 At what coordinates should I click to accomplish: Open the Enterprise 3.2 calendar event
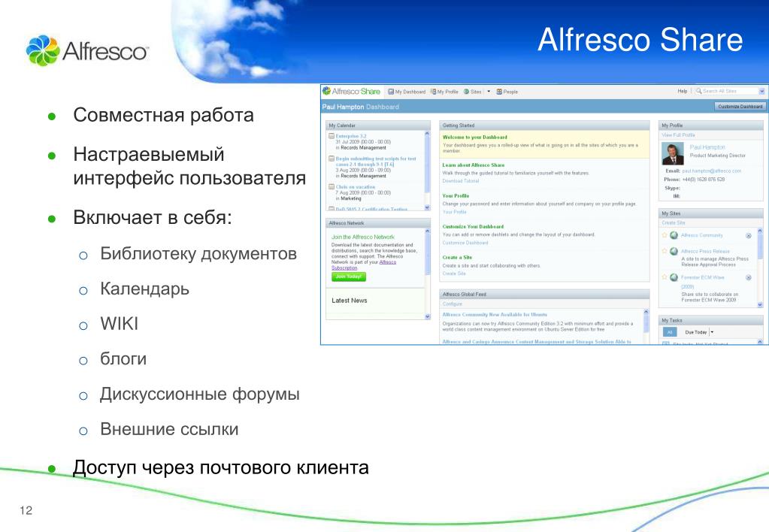click(350, 136)
